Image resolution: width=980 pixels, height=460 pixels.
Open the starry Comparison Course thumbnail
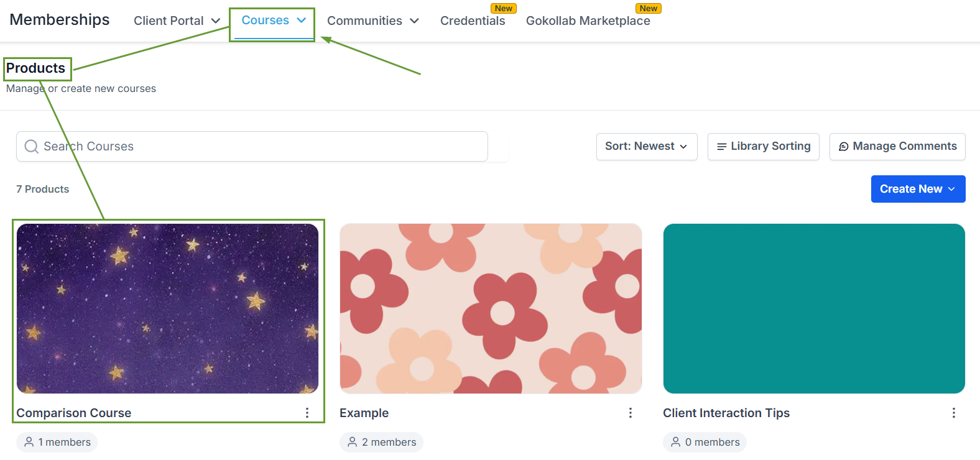point(167,308)
